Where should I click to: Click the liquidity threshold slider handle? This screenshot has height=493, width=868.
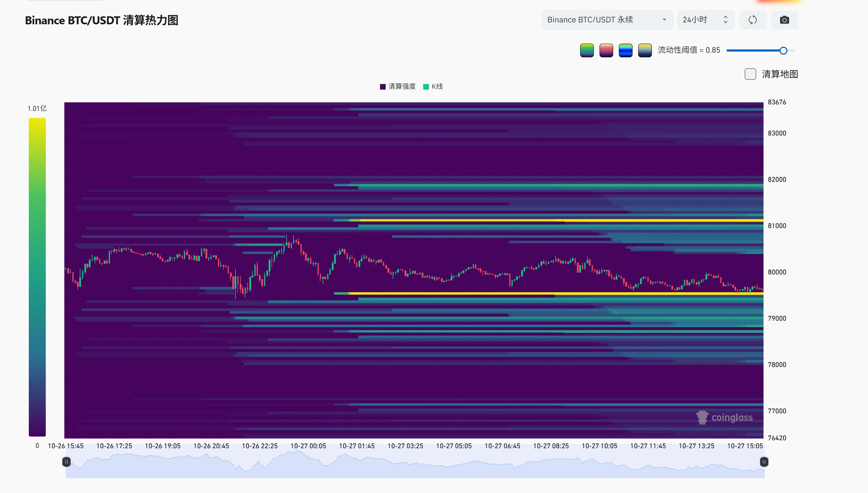(x=783, y=50)
